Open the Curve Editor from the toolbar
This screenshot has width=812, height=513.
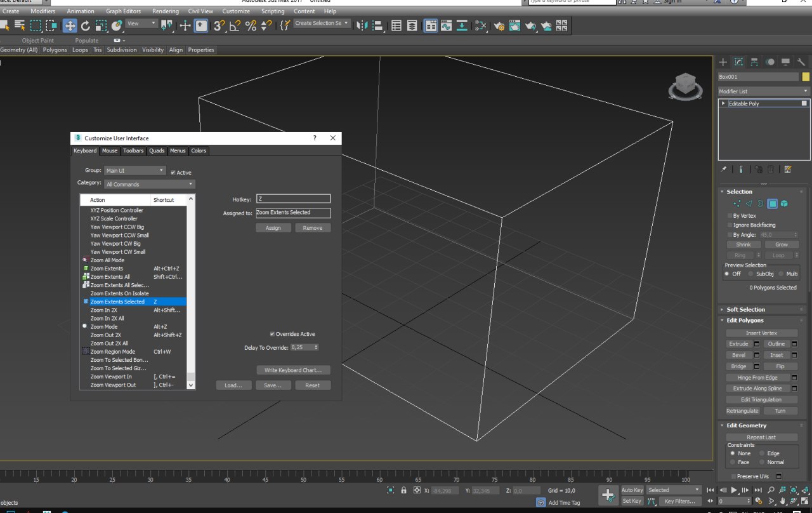447,25
